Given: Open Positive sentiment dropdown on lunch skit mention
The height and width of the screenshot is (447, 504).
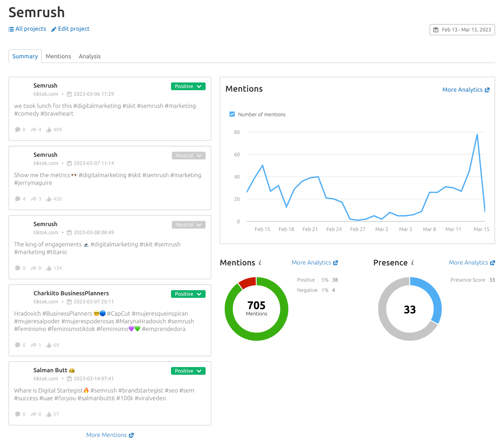Looking at the screenshot, I should pyautogui.click(x=188, y=86).
